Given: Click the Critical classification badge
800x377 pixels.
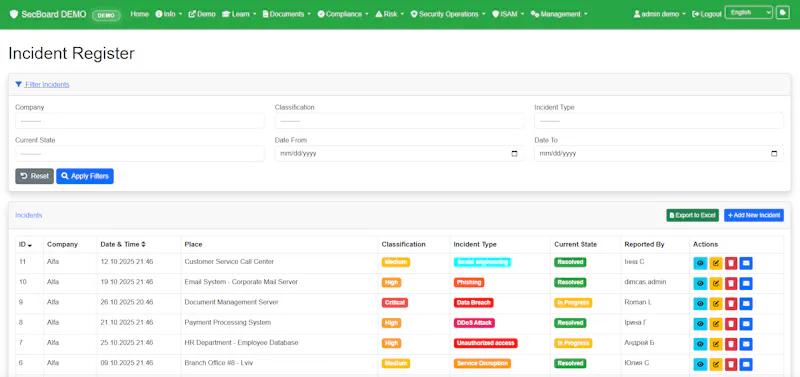Looking at the screenshot, I should click(394, 303).
